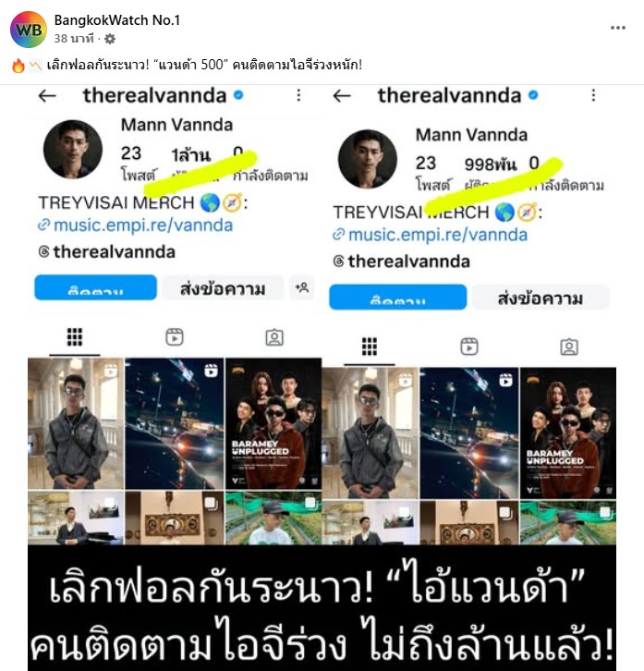Click add-person suggestion icon in left profile

[302, 287]
